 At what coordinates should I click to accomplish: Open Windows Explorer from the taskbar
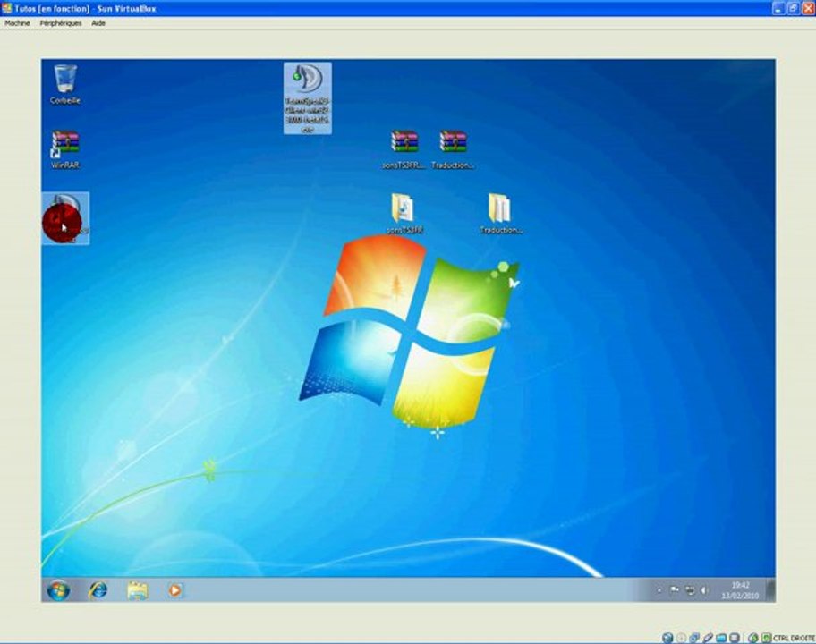138,590
